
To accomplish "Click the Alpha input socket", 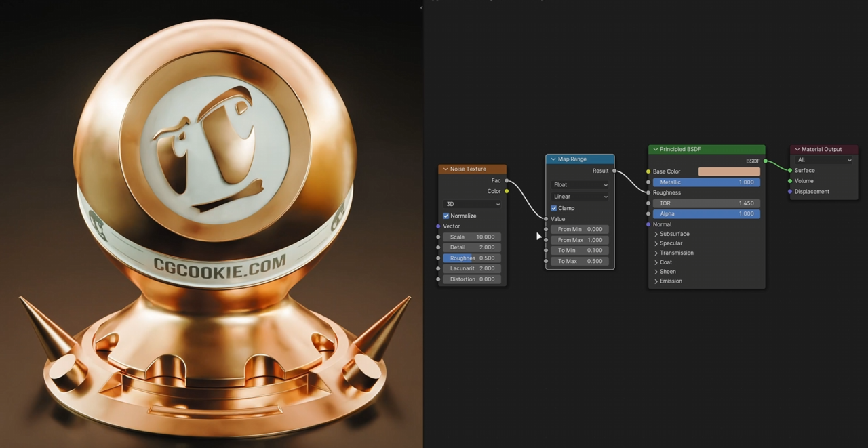I will coord(648,213).
